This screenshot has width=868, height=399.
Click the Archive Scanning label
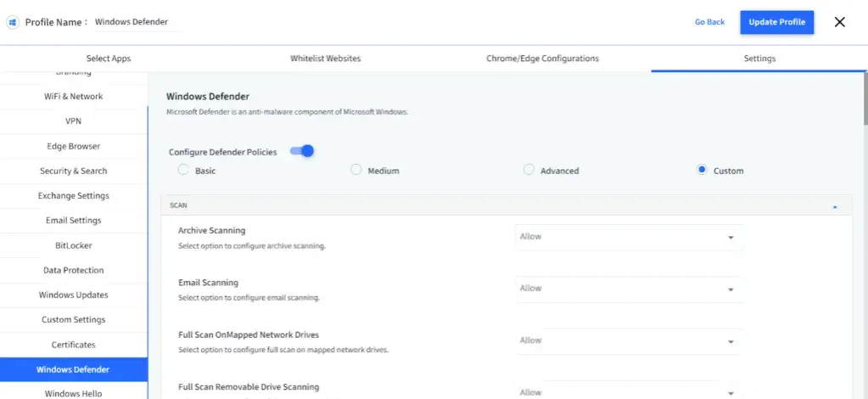pyautogui.click(x=211, y=231)
